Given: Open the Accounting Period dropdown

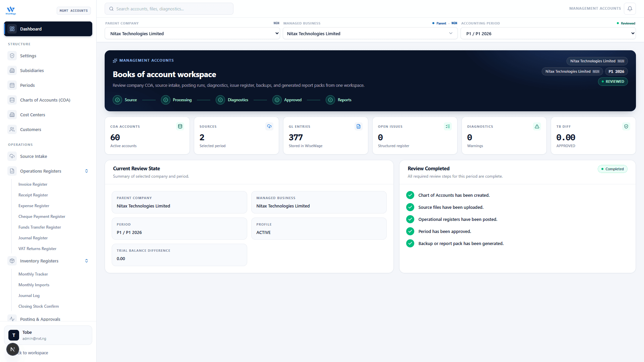Looking at the screenshot, I should coord(548,34).
